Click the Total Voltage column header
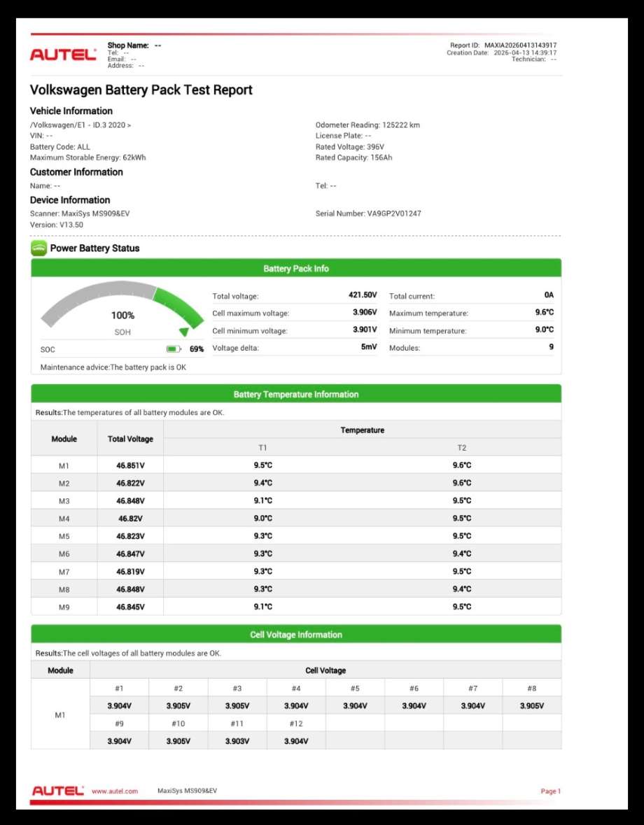Viewport: 644px width, 825px height. pyautogui.click(x=130, y=439)
